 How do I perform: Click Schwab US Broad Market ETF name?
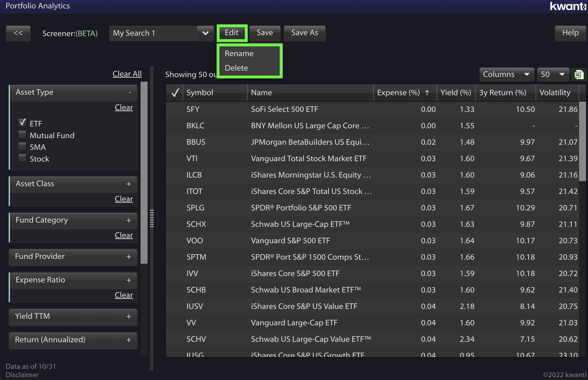(x=306, y=290)
